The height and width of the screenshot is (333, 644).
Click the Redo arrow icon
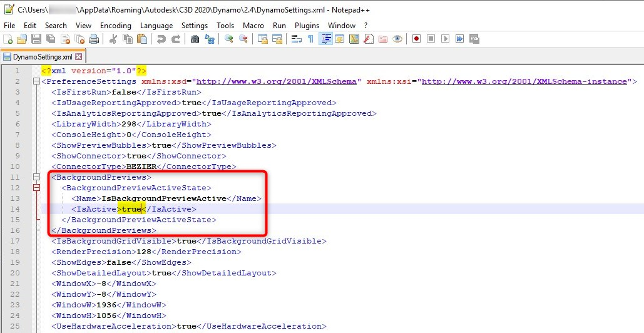176,39
